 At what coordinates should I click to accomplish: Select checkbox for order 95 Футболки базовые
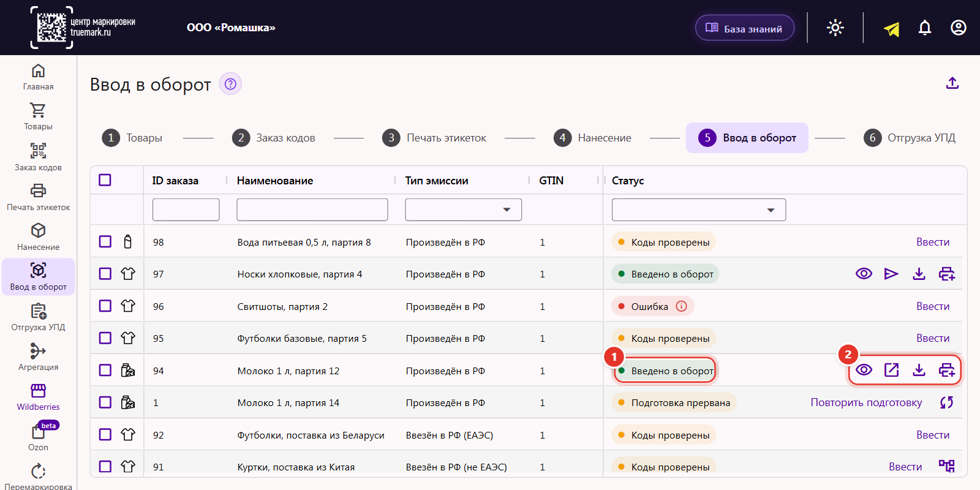(x=105, y=338)
